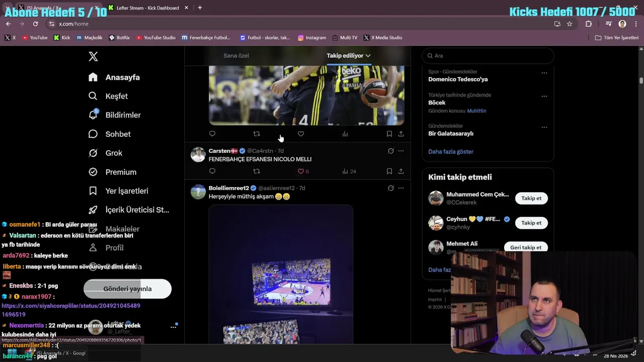Image resolution: width=644 pixels, height=362 pixels.
Task: Reply to Carsten's Nicolo Melli post
Action: [x=212, y=171]
